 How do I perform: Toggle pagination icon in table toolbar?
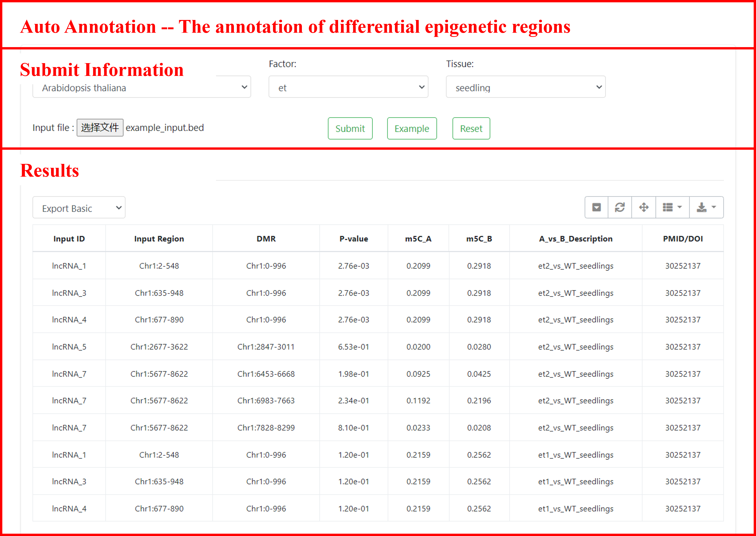tap(596, 207)
